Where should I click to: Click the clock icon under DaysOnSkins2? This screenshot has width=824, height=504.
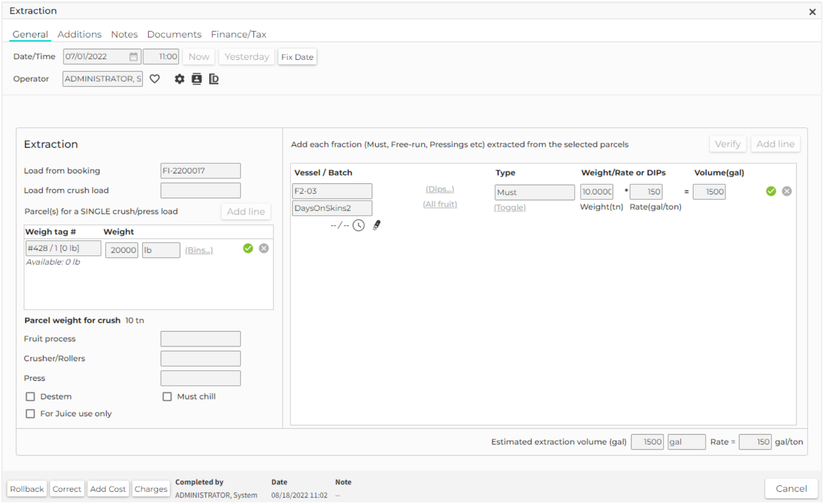tap(358, 225)
